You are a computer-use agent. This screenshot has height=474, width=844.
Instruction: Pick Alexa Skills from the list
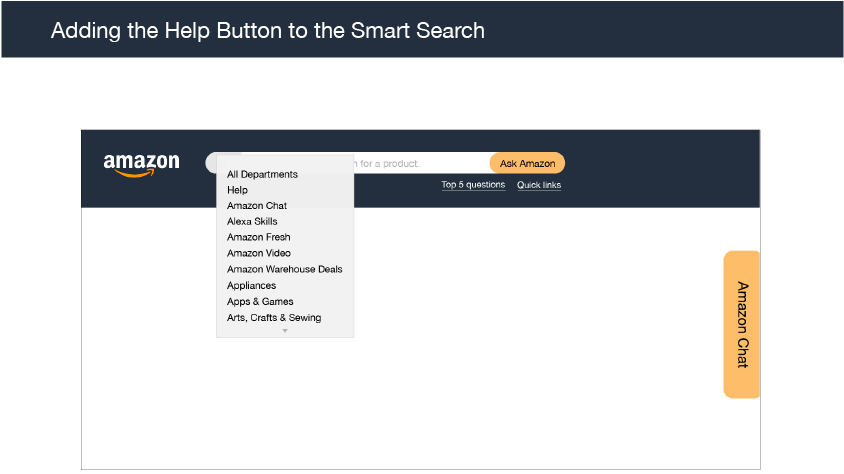click(x=252, y=221)
